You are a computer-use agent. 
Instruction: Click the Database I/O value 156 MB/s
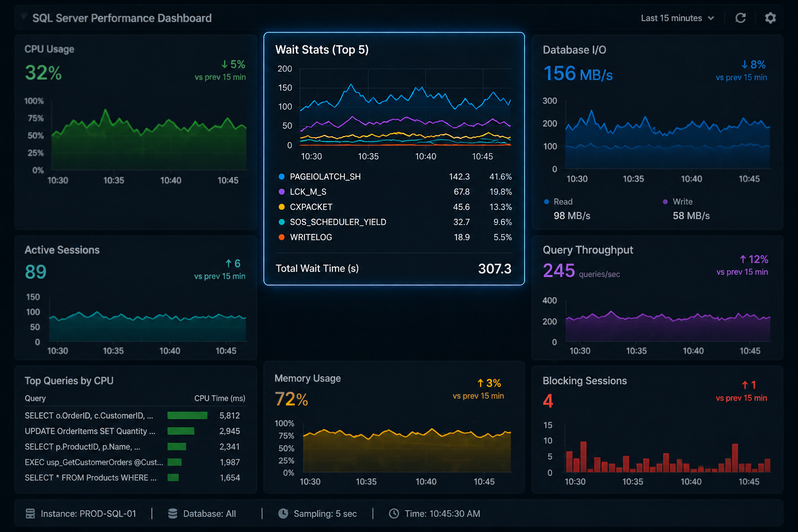tap(578, 74)
